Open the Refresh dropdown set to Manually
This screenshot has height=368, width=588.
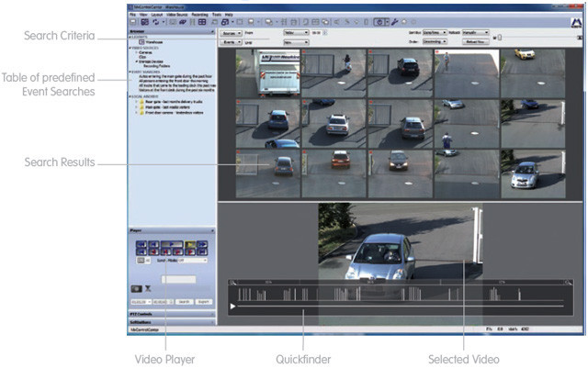476,32
